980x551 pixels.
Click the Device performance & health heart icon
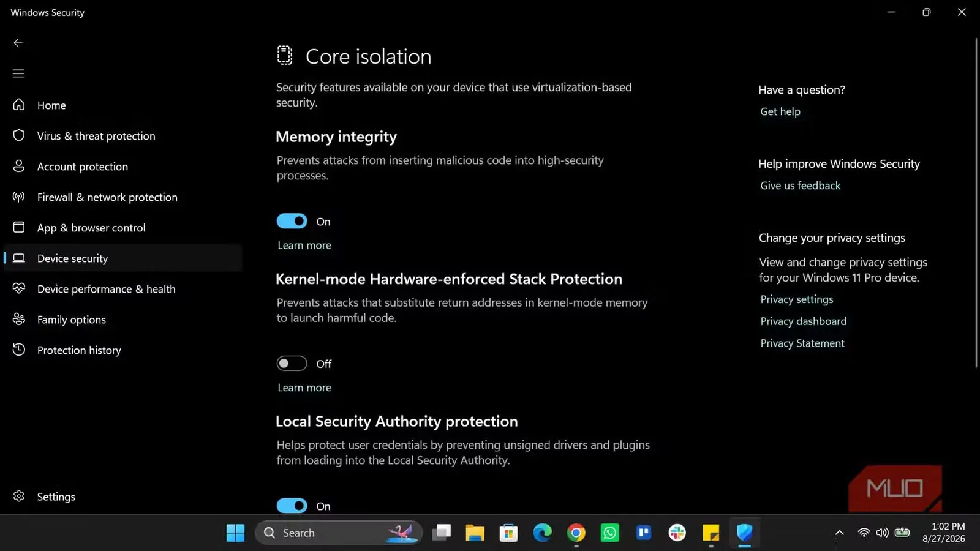19,288
